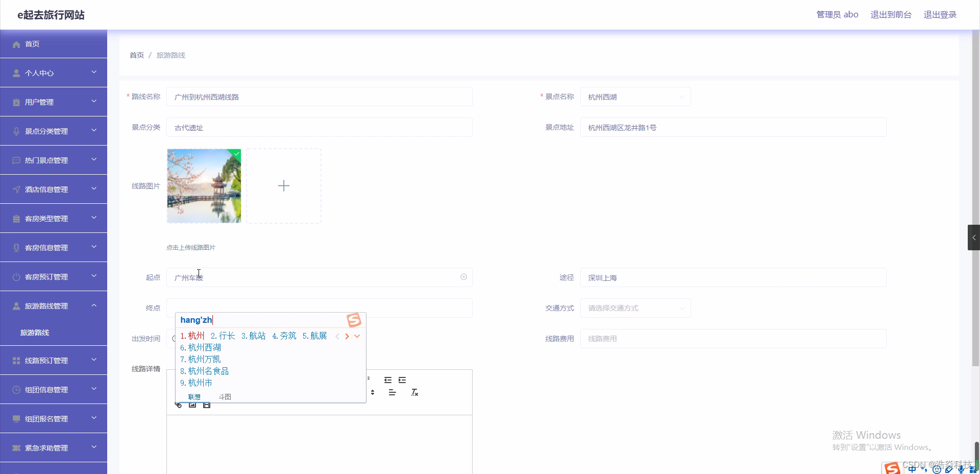Uncheck the green checkmark on route image
Screen dimensions: 980x474
coord(236,154)
